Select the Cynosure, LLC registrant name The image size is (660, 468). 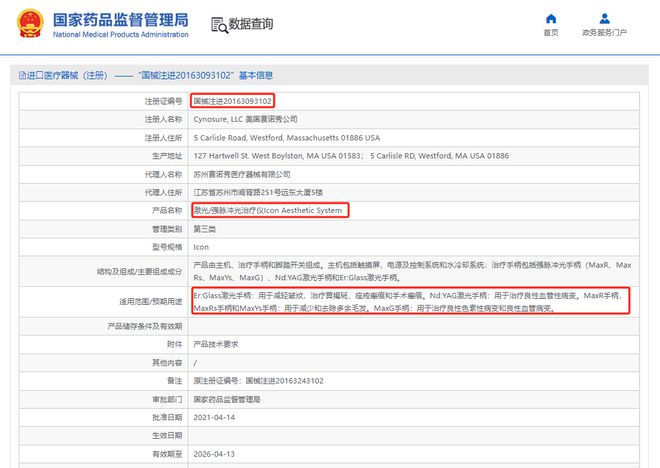point(245,120)
